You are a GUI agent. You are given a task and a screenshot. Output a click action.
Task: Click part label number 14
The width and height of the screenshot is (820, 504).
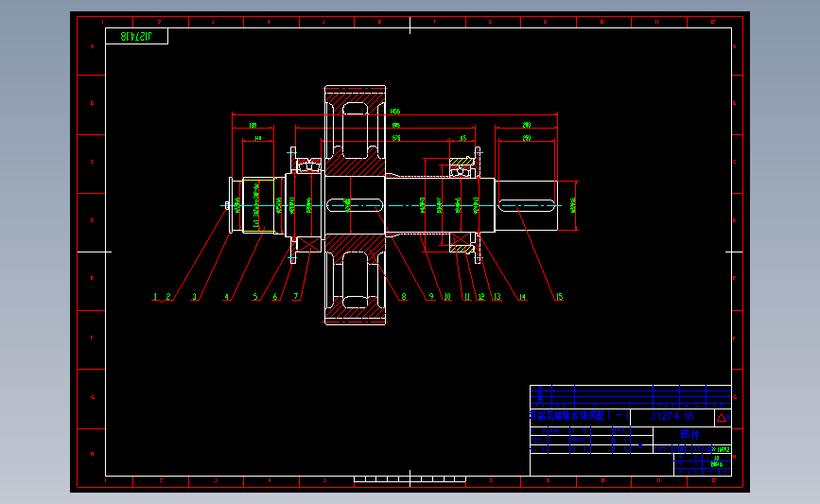pos(522,296)
